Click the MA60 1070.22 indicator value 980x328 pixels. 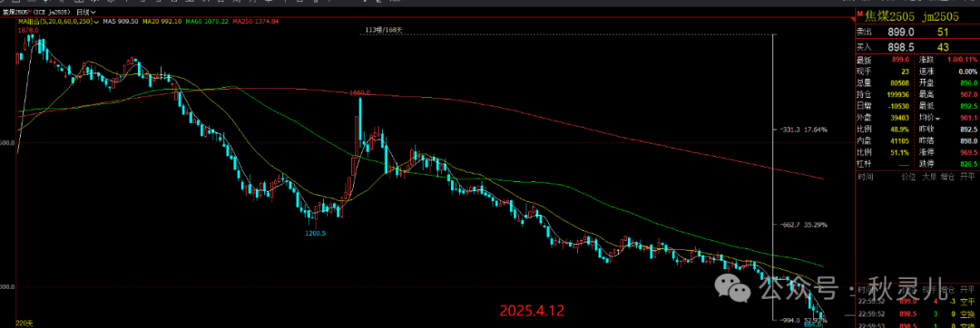click(207, 21)
